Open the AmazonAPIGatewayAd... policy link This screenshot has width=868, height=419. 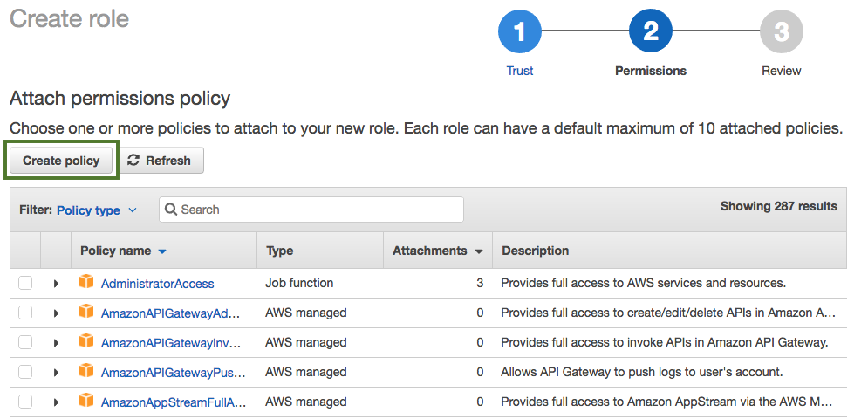point(170,313)
